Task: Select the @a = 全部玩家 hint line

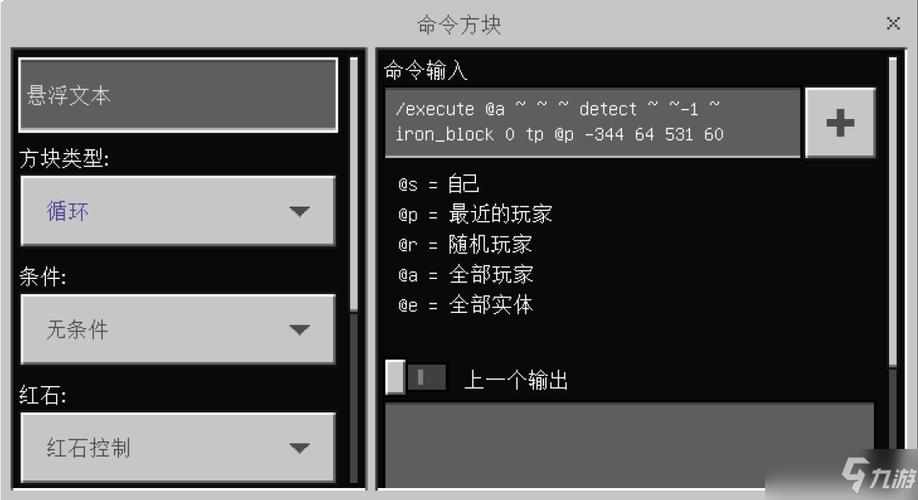Action: point(465,275)
